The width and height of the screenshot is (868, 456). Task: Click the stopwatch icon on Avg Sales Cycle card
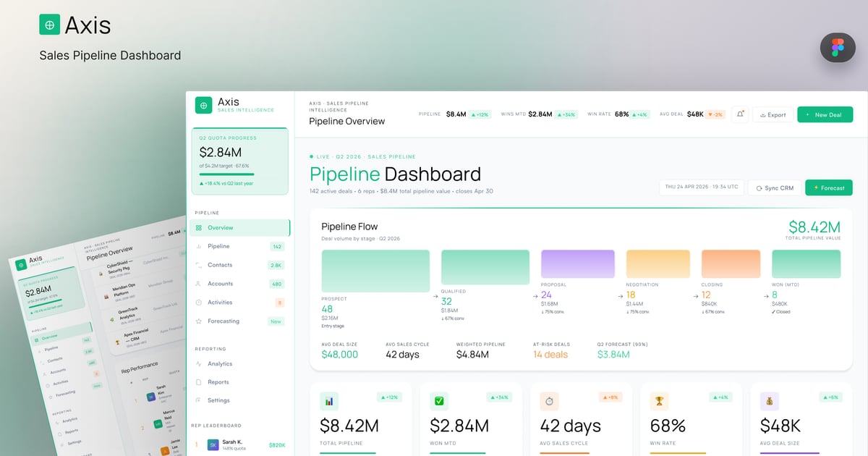click(549, 401)
